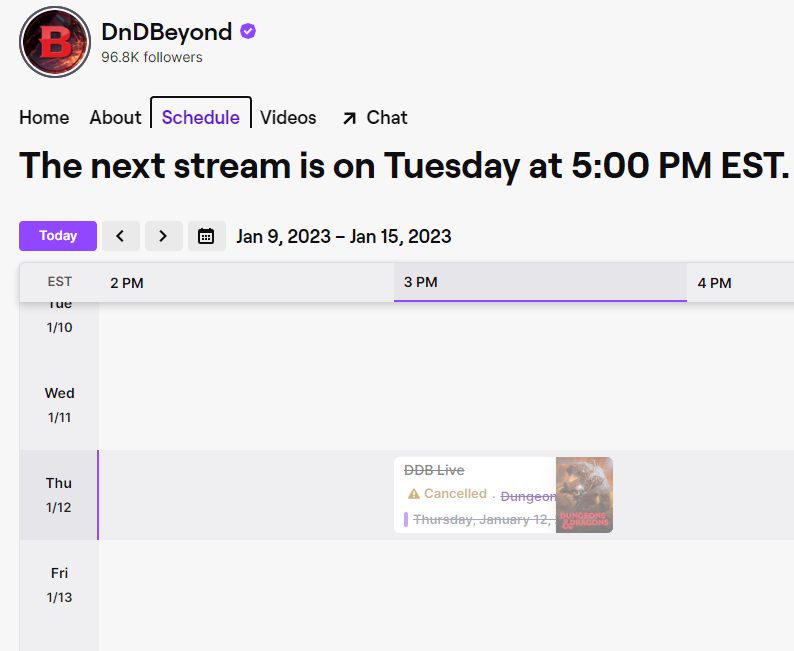
Task: Click the DnDBeyond channel name
Action: pyautogui.click(x=166, y=32)
